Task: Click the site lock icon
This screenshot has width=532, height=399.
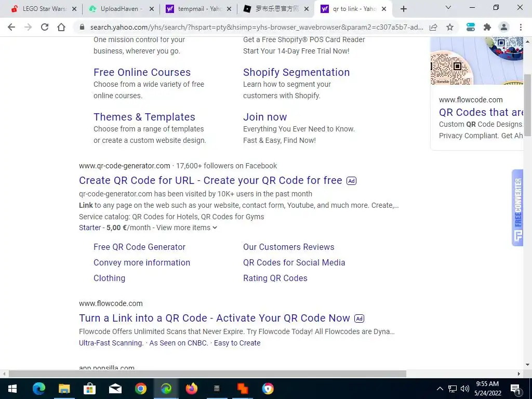Action: [82, 27]
